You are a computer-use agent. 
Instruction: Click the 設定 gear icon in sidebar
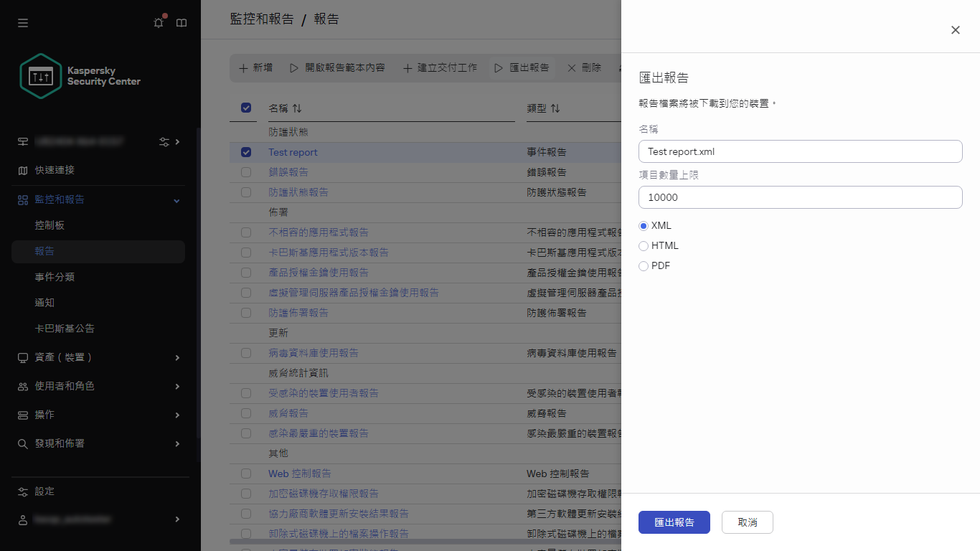click(x=22, y=491)
